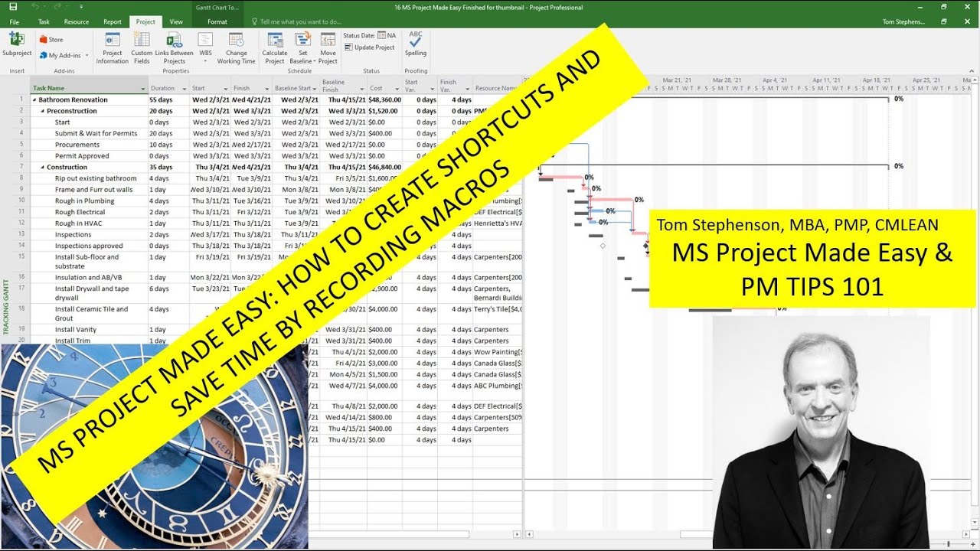
Task: Click the TRACKING GANTT view label on the left edge
Action: pyautogui.click(x=6, y=306)
